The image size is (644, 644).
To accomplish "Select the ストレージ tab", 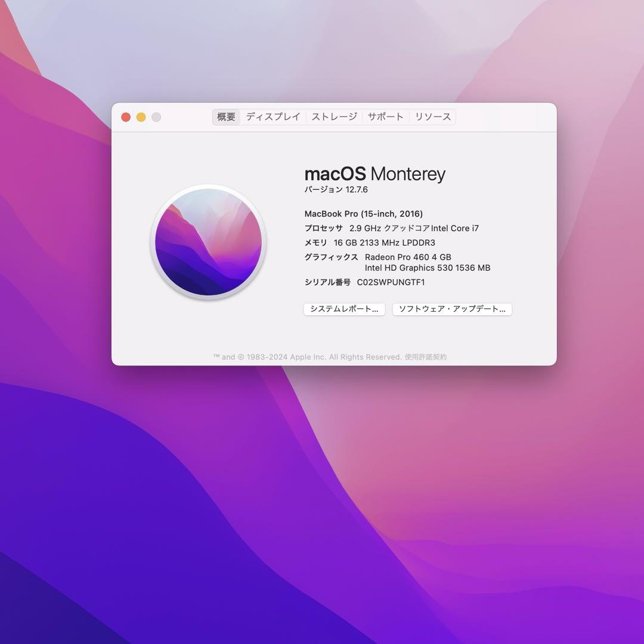I will 335,117.
